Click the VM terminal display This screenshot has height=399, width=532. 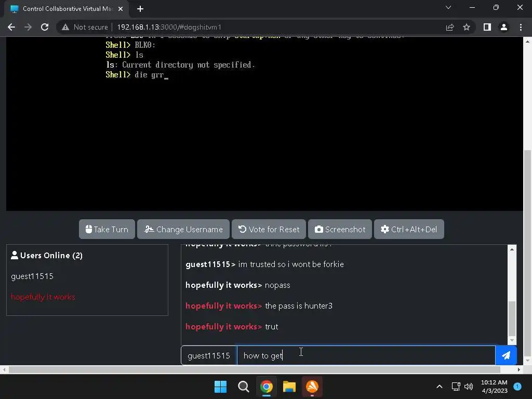(x=264, y=124)
